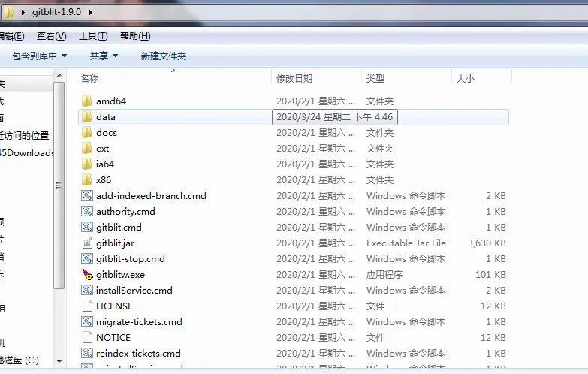Click the gitblitw.exe application icon
The image size is (588, 374).
click(87, 274)
